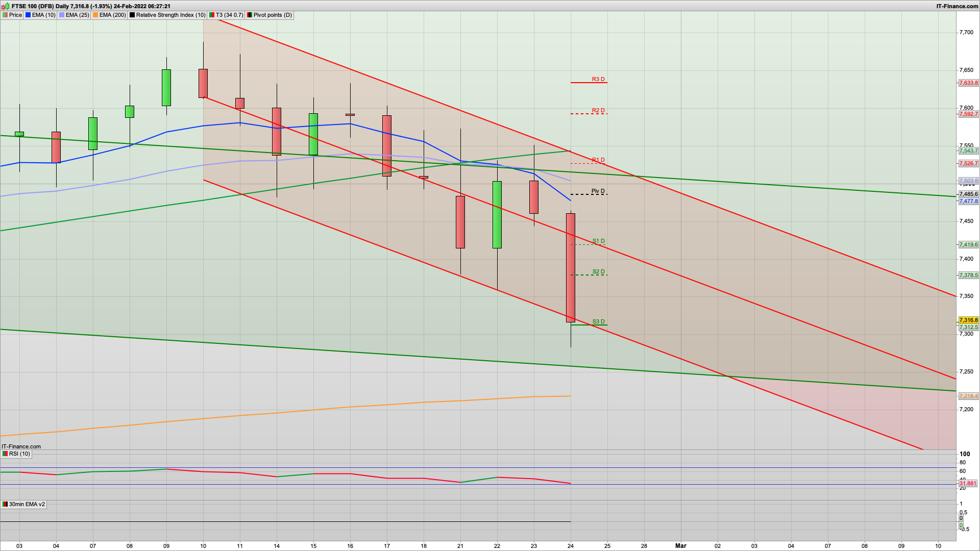Click the candlestick chart icon beside FTSE 100

click(5, 6)
